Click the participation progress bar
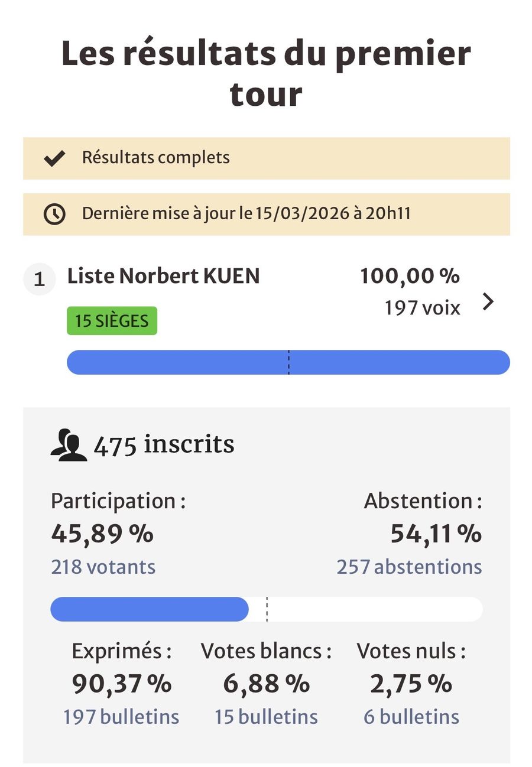 [x=266, y=609]
